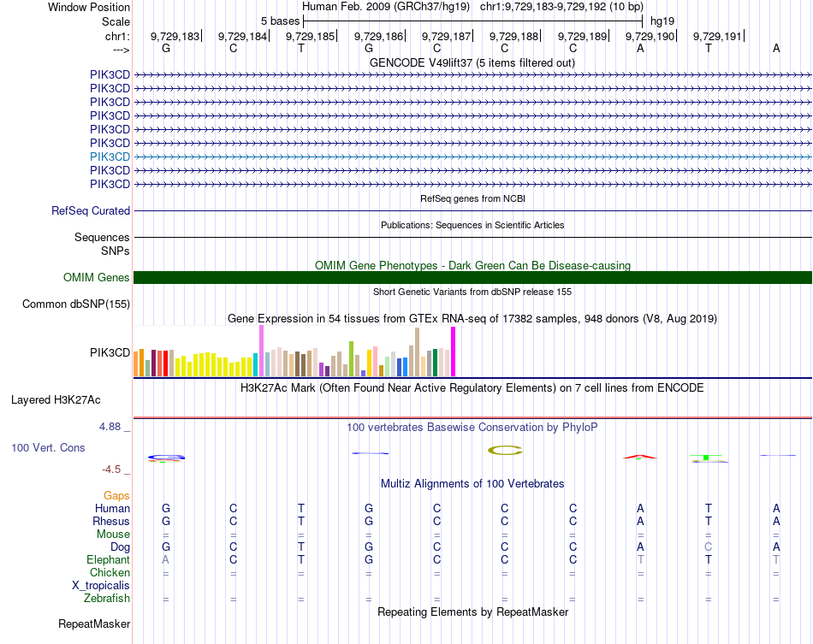Image resolution: width=813 pixels, height=644 pixels.
Task: Open the RefSeq Curated track label
Action: click(91, 211)
